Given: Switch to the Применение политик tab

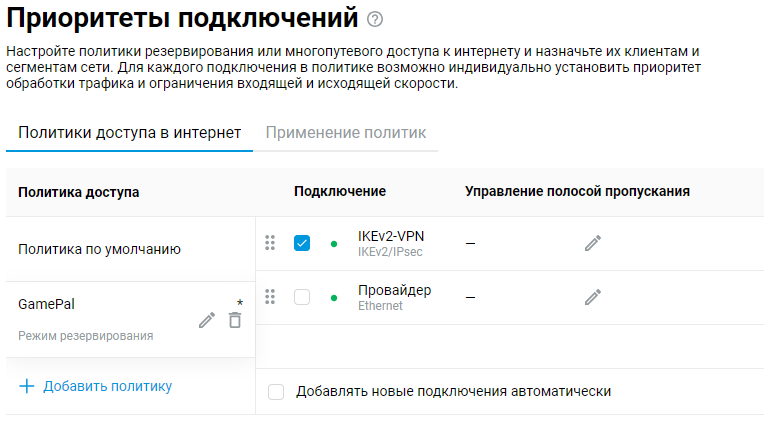Looking at the screenshot, I should tap(346, 133).
